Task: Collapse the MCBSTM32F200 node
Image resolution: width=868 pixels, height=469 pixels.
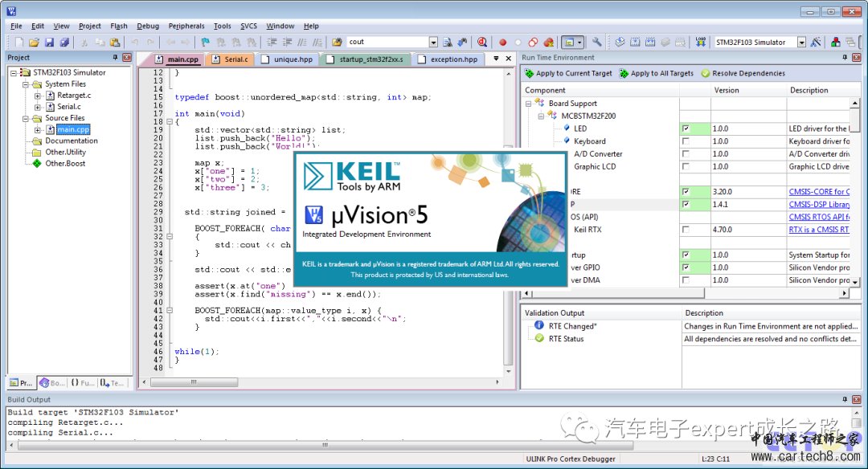Action: pos(541,116)
